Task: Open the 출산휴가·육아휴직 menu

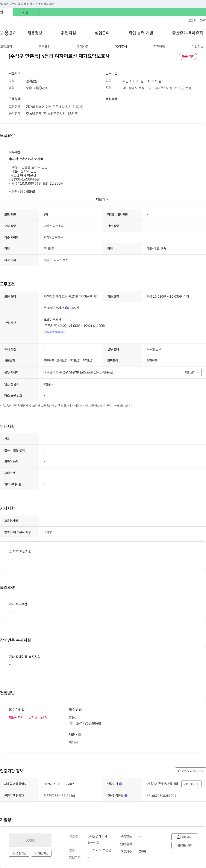Action: pyautogui.click(x=188, y=33)
